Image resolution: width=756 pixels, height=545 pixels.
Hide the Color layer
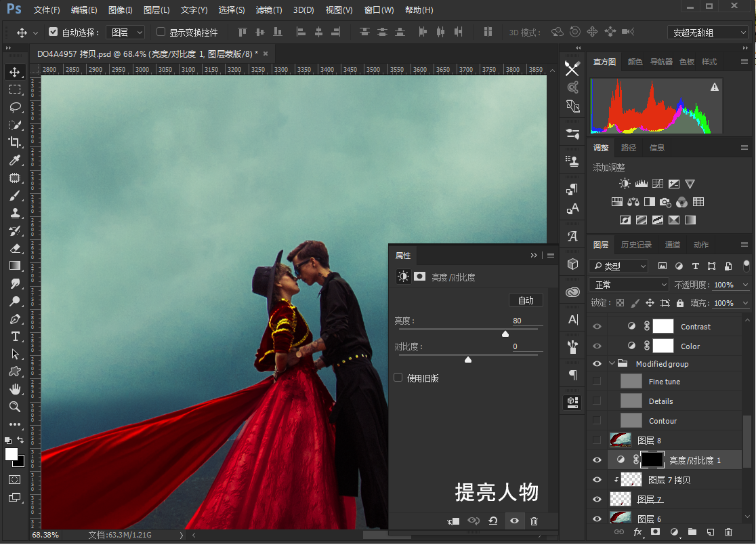(x=597, y=346)
